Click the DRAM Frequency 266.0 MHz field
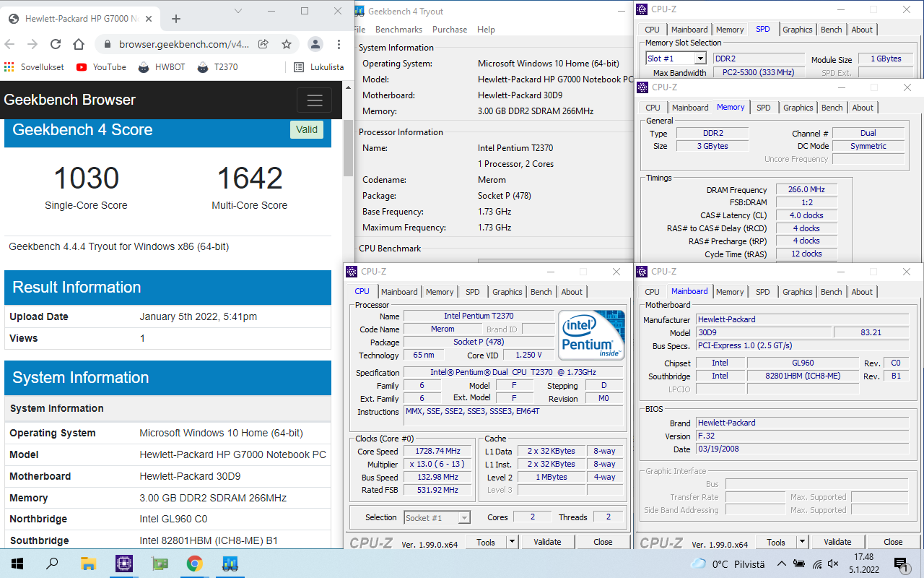Image resolution: width=924 pixels, height=578 pixels. (807, 189)
